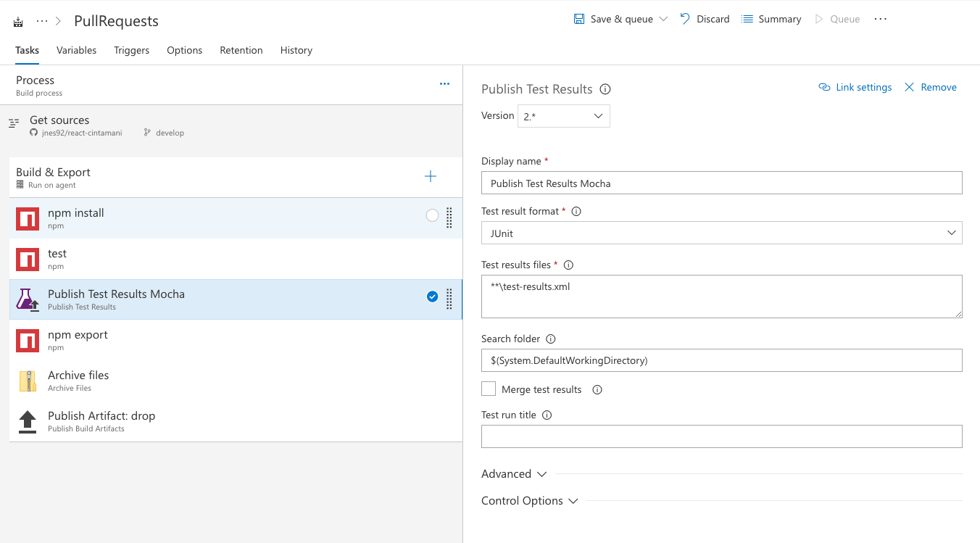Enable the Merge test results checkbox

pyautogui.click(x=489, y=389)
